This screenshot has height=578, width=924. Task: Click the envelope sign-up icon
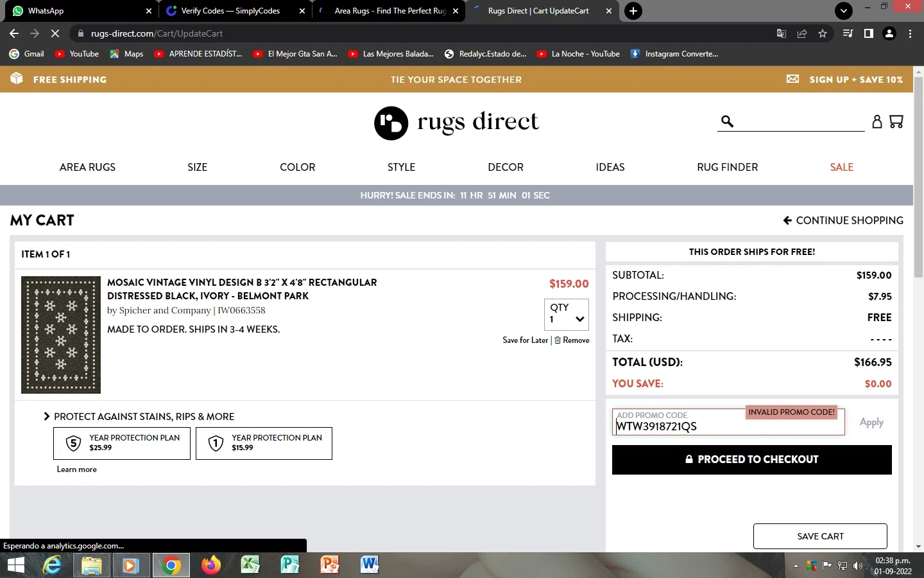click(x=793, y=79)
